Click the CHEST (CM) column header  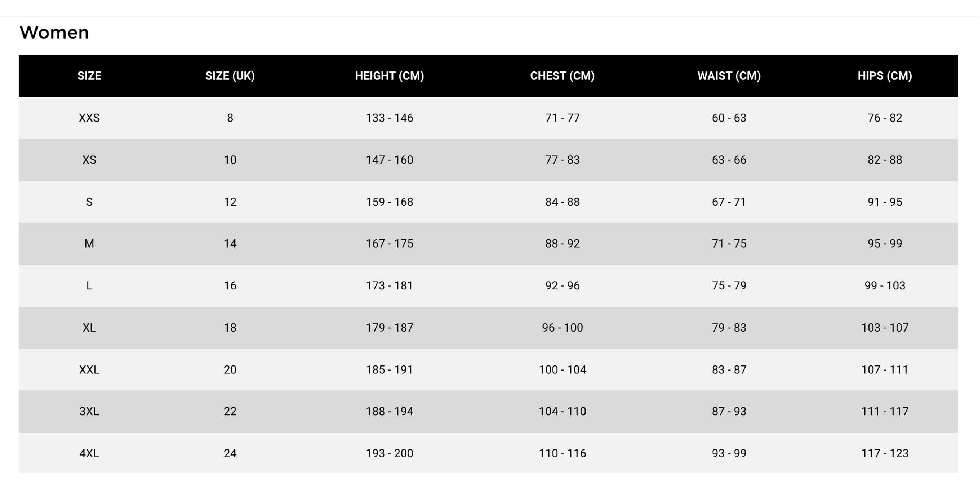562,76
